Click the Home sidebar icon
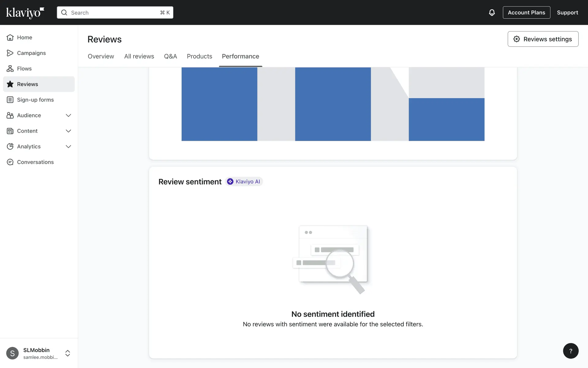The height and width of the screenshot is (368, 588). click(x=10, y=37)
